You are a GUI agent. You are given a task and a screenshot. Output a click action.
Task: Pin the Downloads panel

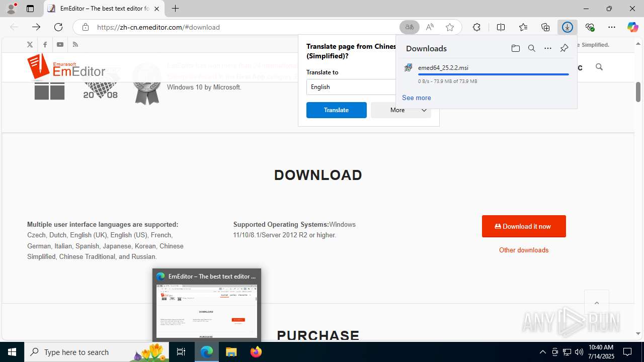[x=564, y=48]
